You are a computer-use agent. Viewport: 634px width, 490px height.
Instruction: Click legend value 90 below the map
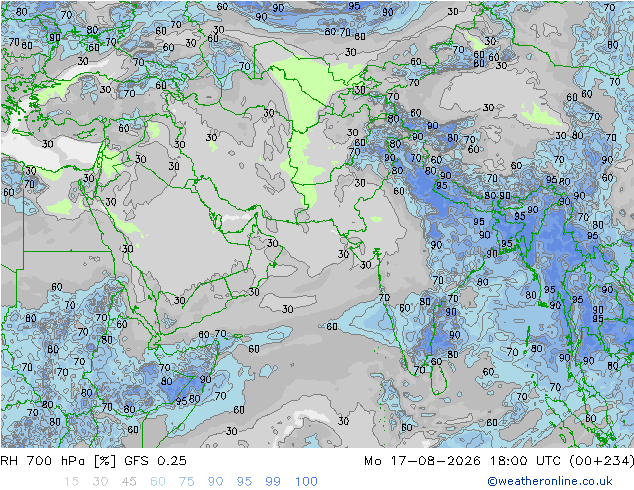point(215,482)
